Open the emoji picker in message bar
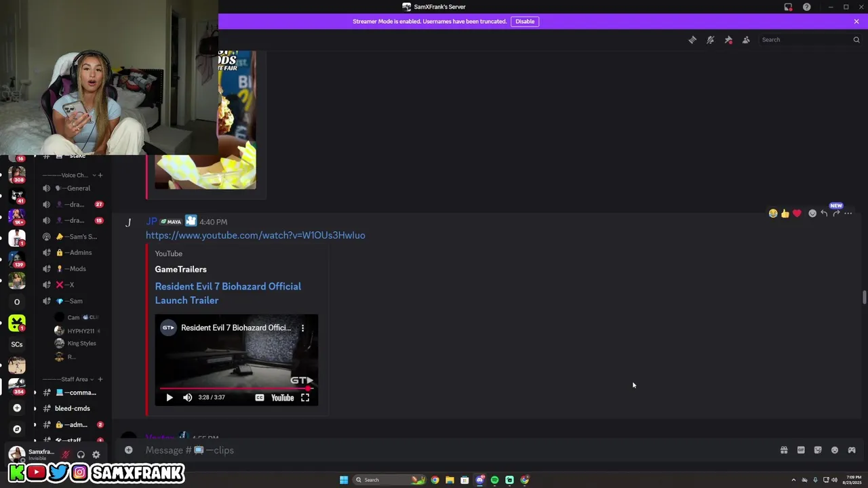The width and height of the screenshot is (868, 488). [x=835, y=450]
